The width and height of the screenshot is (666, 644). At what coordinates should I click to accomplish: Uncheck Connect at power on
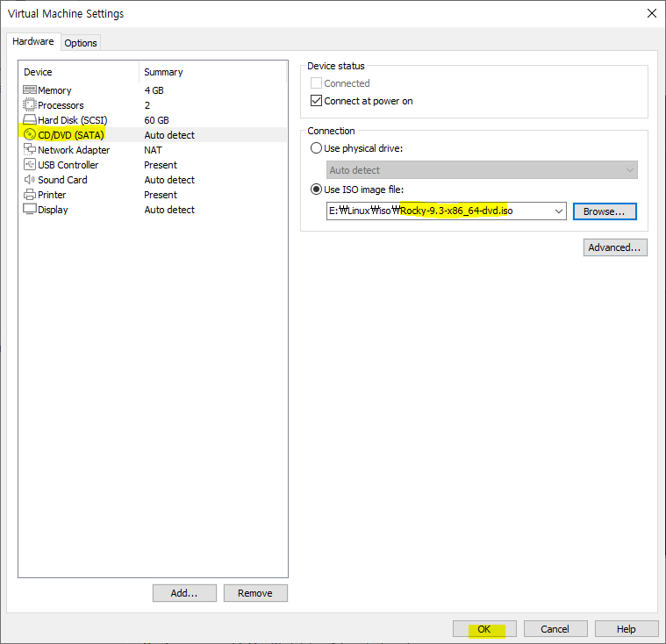316,101
